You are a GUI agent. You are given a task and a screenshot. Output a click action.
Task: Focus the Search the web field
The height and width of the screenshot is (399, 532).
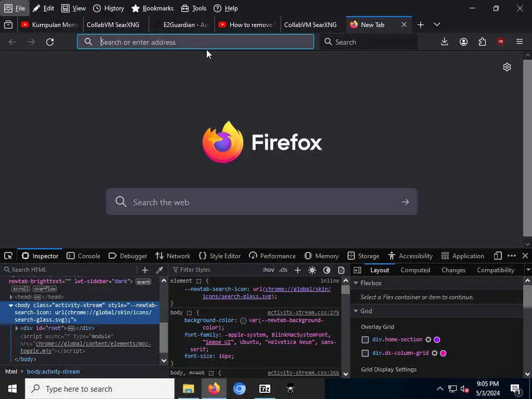click(x=262, y=202)
